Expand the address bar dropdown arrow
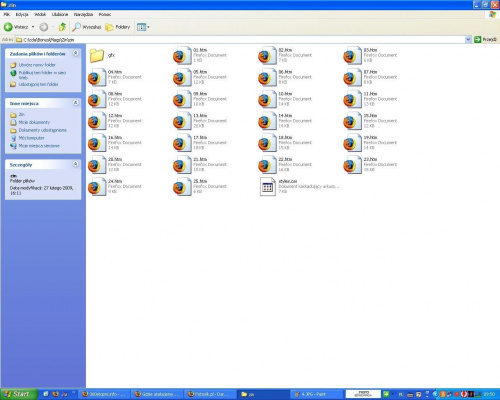The width and height of the screenshot is (500, 400). click(468, 40)
